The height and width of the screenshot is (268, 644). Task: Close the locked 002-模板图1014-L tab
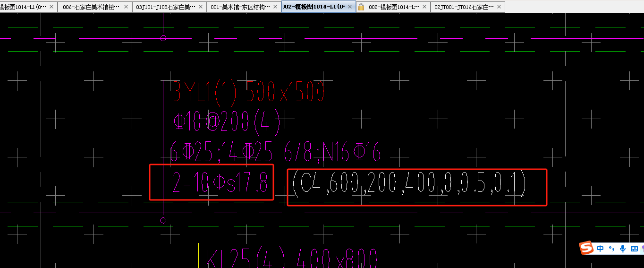click(424, 7)
